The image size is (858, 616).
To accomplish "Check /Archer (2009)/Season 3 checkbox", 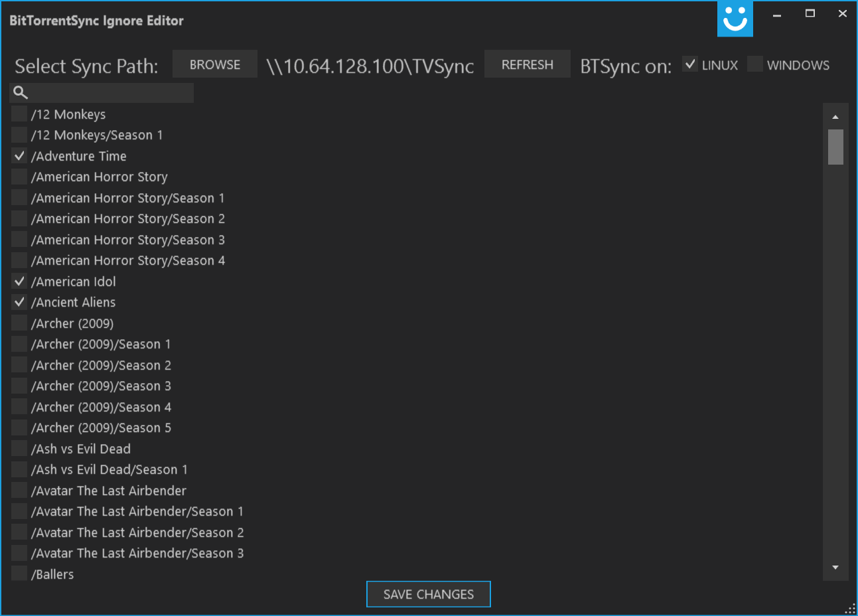I will click(19, 386).
